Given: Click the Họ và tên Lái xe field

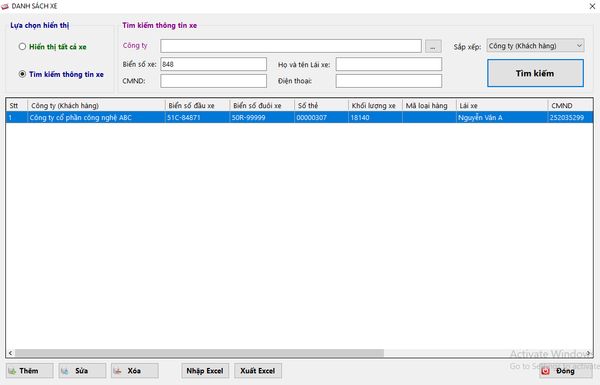Looking at the screenshot, I should [389, 64].
